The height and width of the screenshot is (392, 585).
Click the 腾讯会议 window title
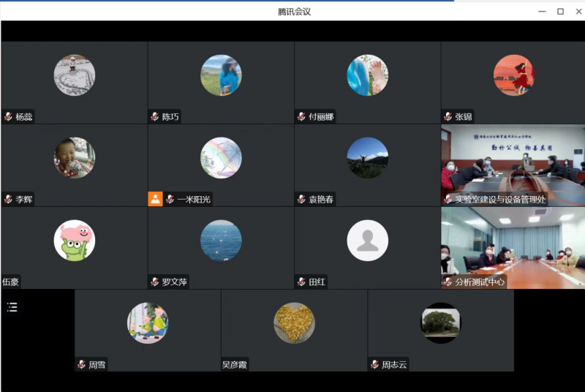pos(295,12)
